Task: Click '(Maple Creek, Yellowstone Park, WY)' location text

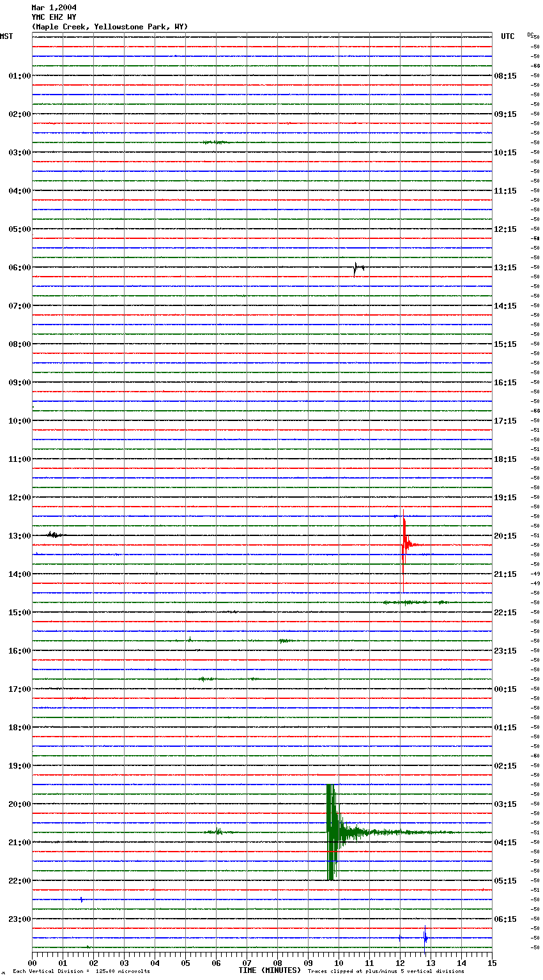Action: pos(110,27)
